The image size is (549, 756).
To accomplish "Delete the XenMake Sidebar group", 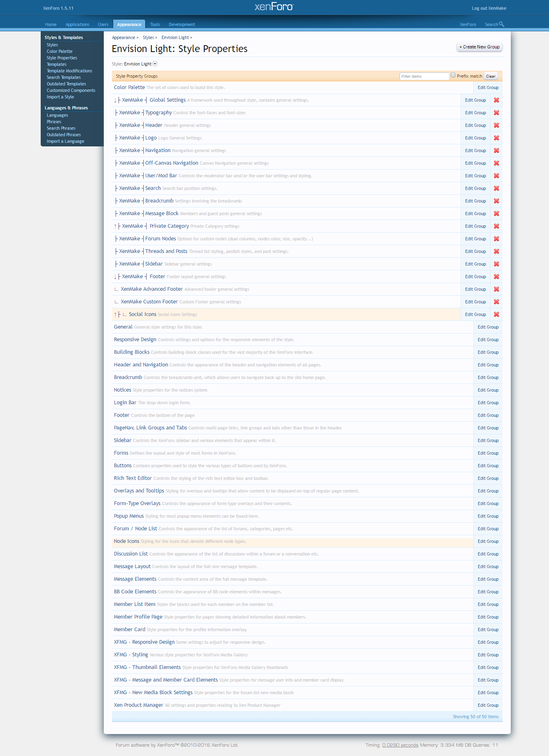I will [x=496, y=264].
